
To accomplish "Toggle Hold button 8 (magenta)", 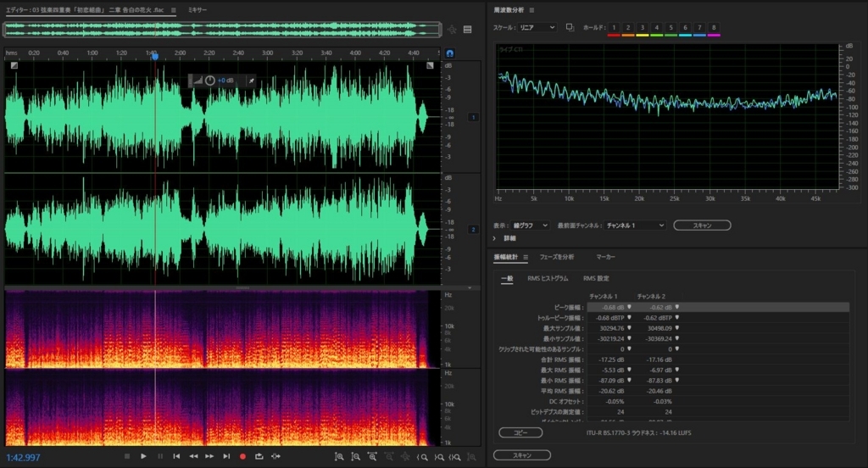I will click(714, 28).
